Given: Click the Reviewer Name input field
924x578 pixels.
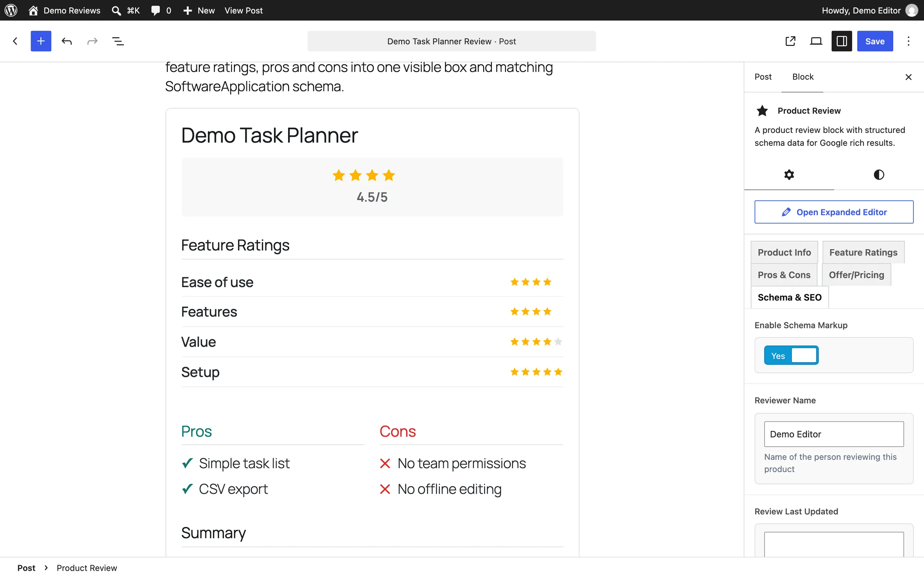Looking at the screenshot, I should click(834, 434).
